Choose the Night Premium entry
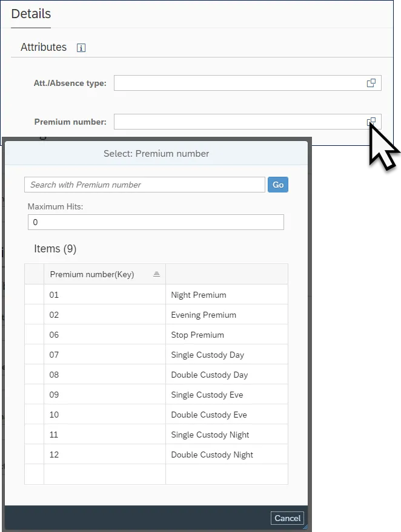This screenshot has width=401, height=532. (199, 295)
